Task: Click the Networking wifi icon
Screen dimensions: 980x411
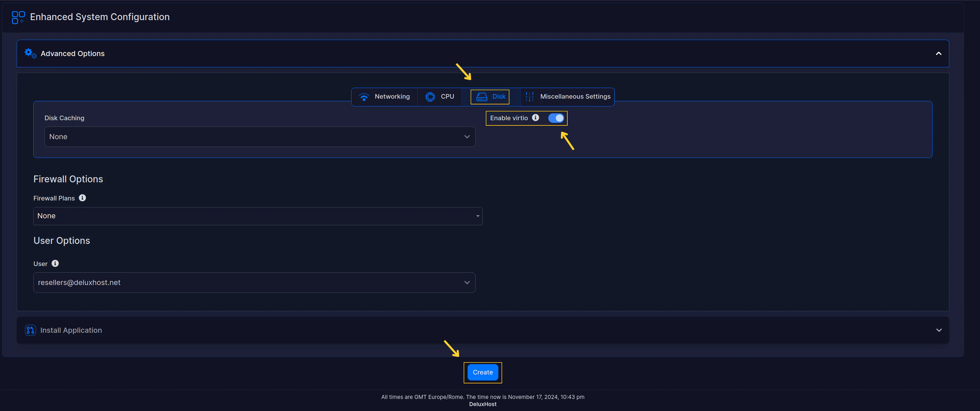Action: point(364,97)
